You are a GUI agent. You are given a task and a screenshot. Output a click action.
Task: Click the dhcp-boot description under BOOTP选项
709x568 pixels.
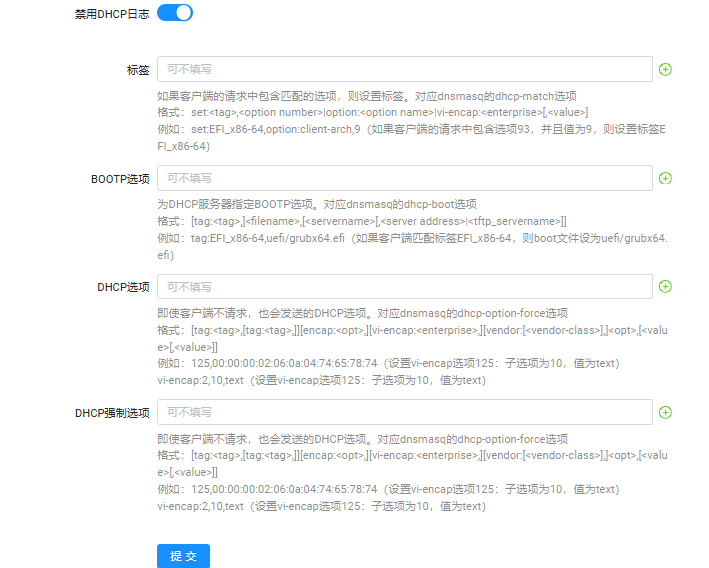tap(317, 204)
